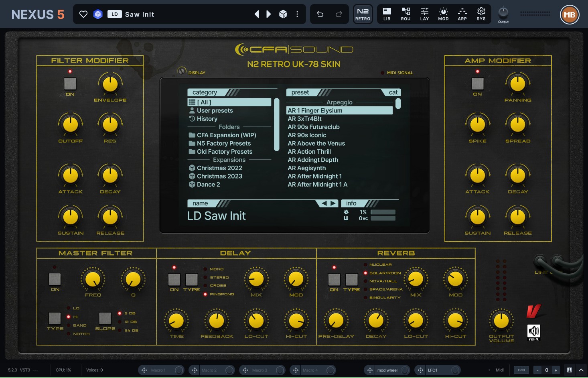This screenshot has width=588, height=378.
Task: Select preset AR 90s Futureclub
Action: point(339,127)
